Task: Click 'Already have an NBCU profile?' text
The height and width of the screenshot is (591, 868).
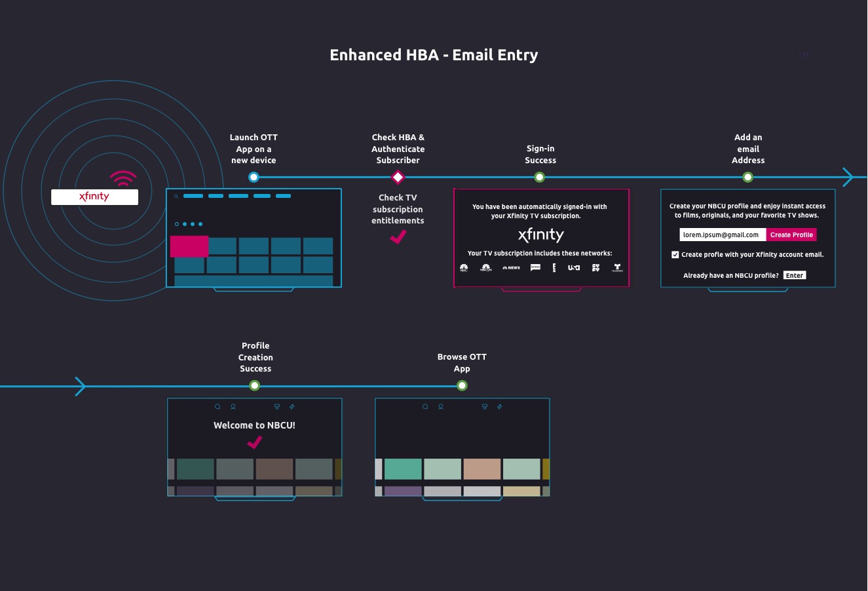Action: pyautogui.click(x=731, y=276)
